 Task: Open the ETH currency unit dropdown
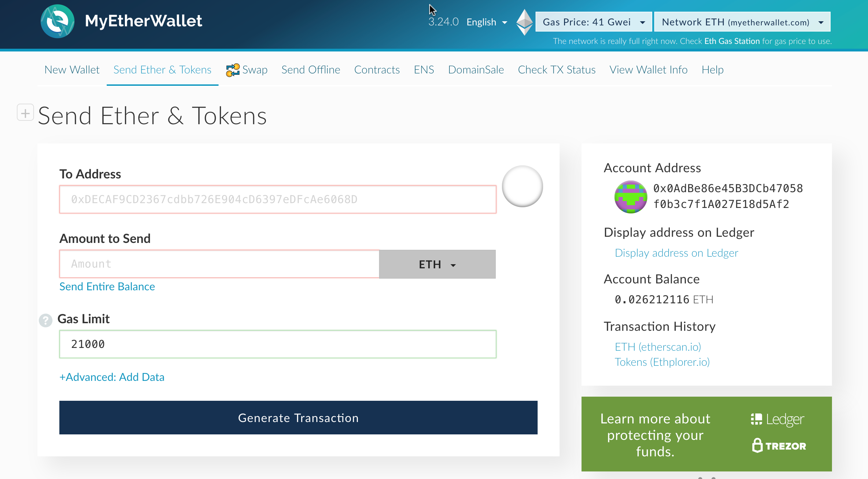click(437, 264)
